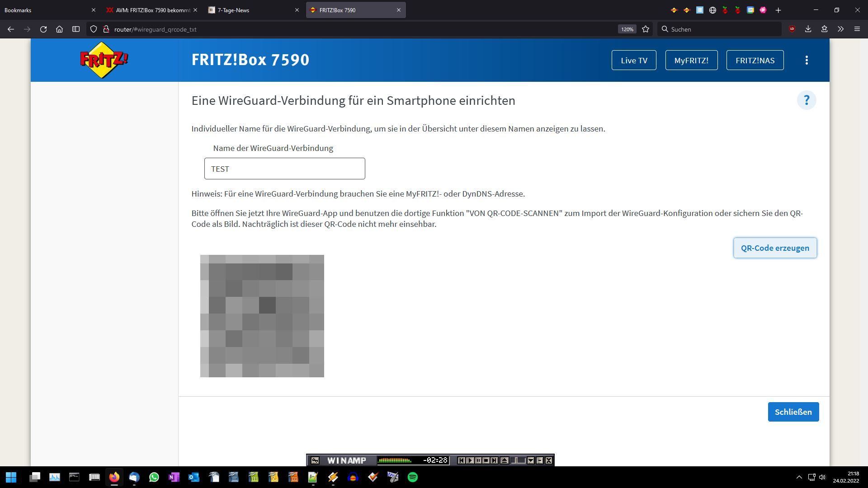
Task: Stop playback in Winamp
Action: tap(486, 460)
